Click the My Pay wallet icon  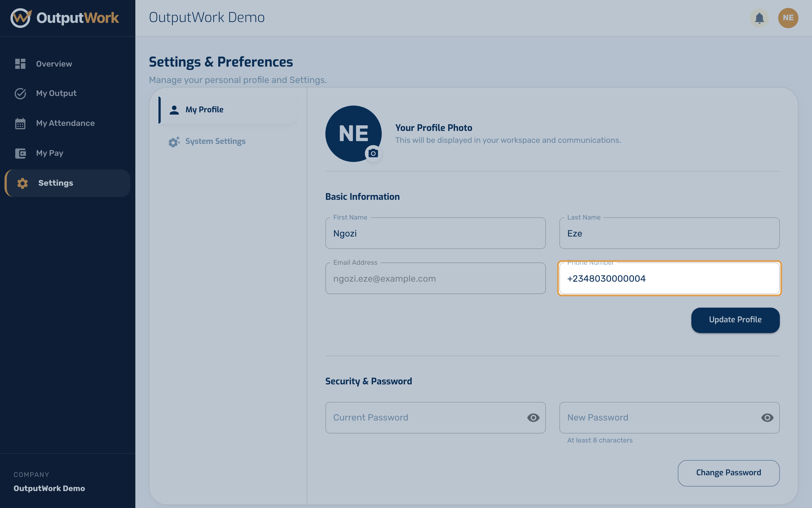20,153
